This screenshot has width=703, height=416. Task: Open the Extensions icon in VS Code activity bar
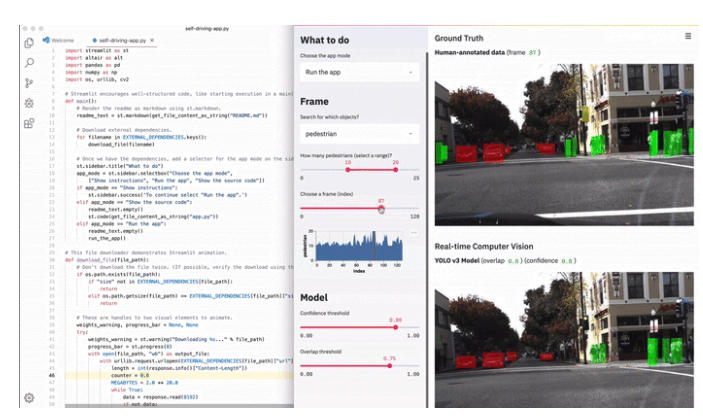pyautogui.click(x=29, y=123)
